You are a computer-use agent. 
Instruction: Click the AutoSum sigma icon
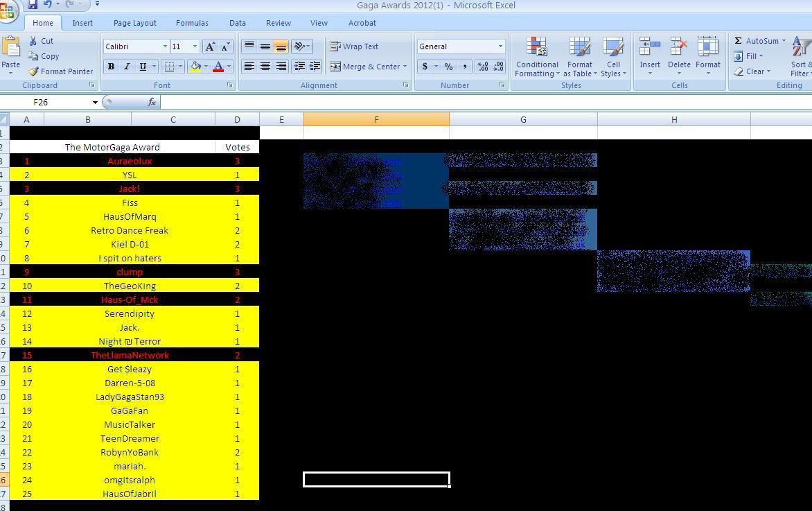[x=739, y=41]
